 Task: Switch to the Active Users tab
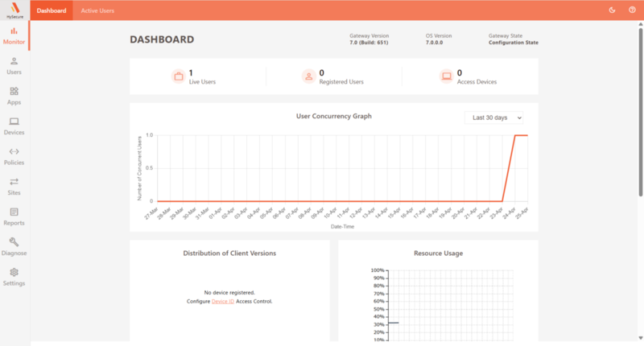97,10
